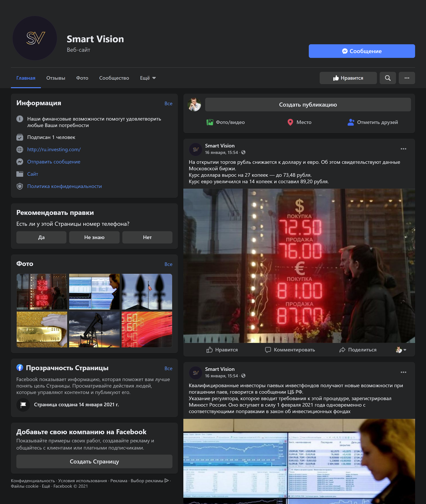Open the American flag photo thumbnail
The width and height of the screenshot is (426, 504).
coord(147,291)
